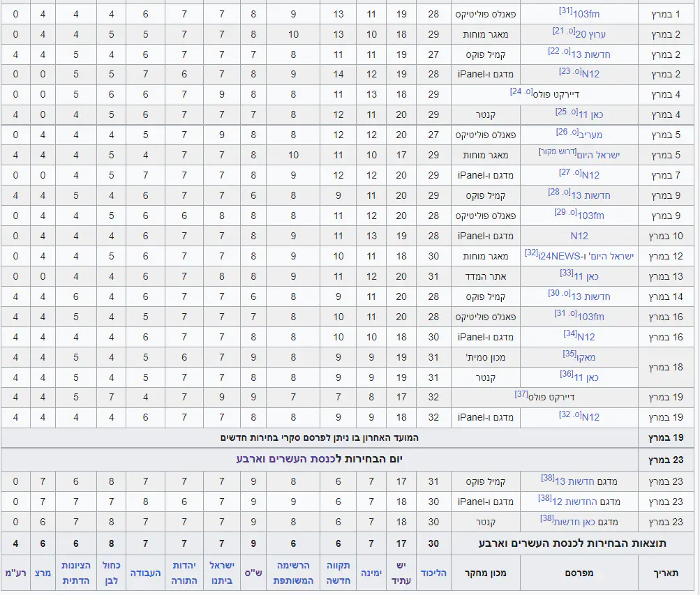Screen dimensions: 700x595
Task: Click the כחול לבן header link
Action: click(111, 572)
